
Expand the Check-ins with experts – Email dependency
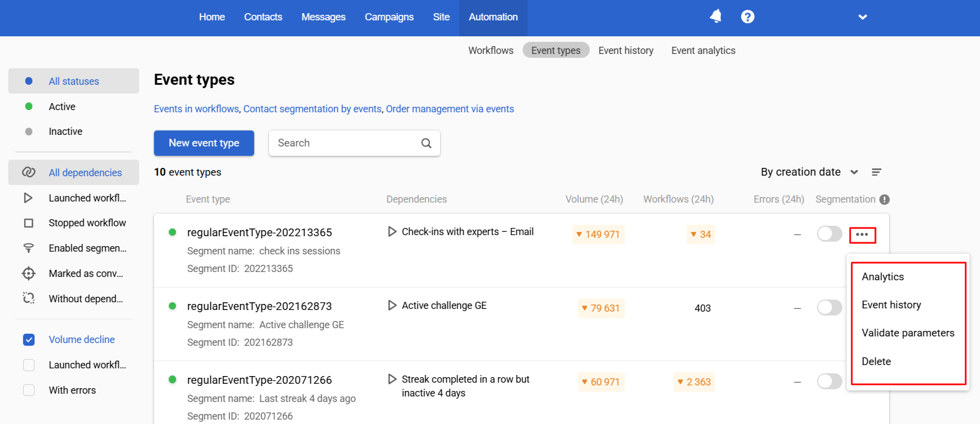pyautogui.click(x=392, y=232)
